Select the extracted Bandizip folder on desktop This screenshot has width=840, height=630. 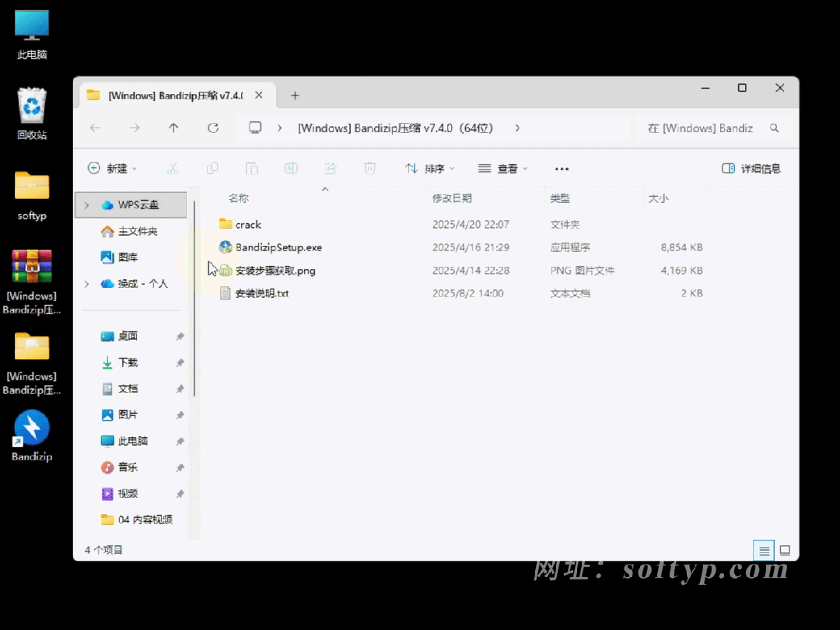32,364
